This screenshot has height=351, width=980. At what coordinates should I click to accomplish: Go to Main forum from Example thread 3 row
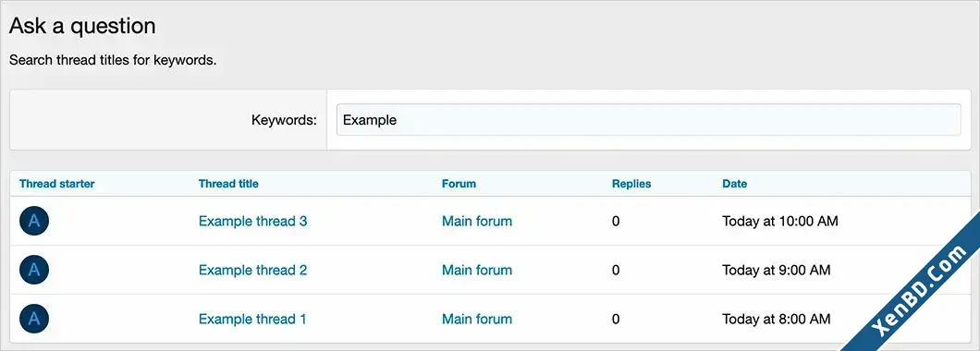[x=477, y=221]
